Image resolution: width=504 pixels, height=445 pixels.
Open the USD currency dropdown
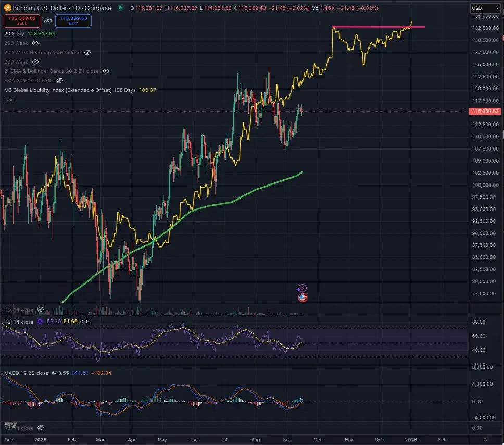pyautogui.click(x=485, y=8)
